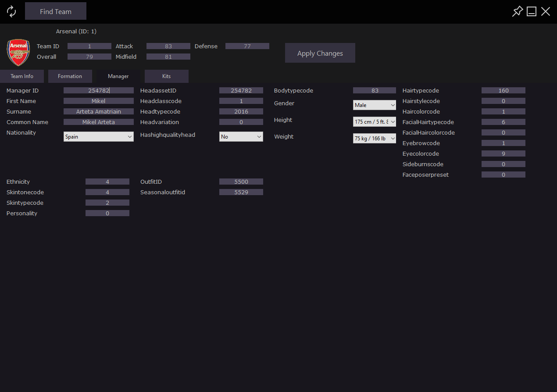Expand the Hashighqualityhead dropdown

(x=241, y=136)
